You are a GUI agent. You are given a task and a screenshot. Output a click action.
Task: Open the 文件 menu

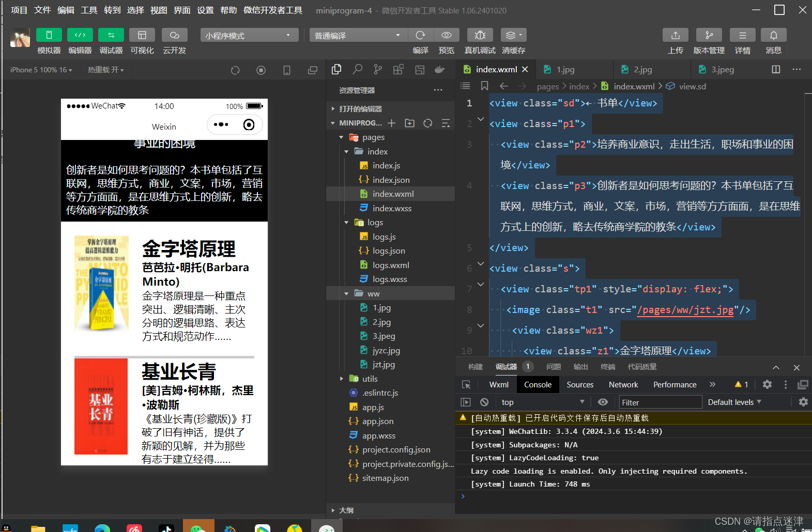pos(42,10)
